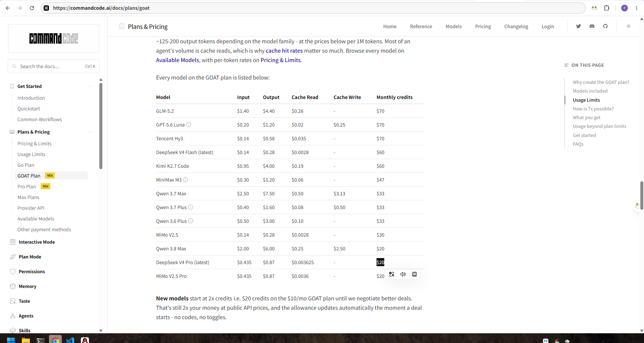644x343 pixels.
Task: Open the Discord link in the header
Action: [x=592, y=26]
